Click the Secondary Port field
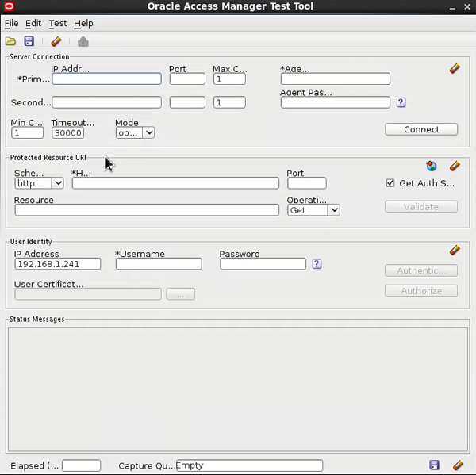 [187, 102]
